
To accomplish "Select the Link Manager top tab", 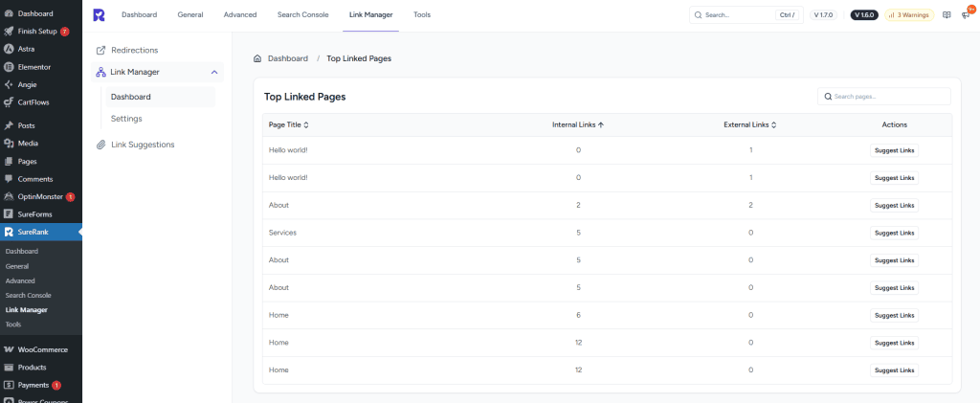I will [x=371, y=15].
